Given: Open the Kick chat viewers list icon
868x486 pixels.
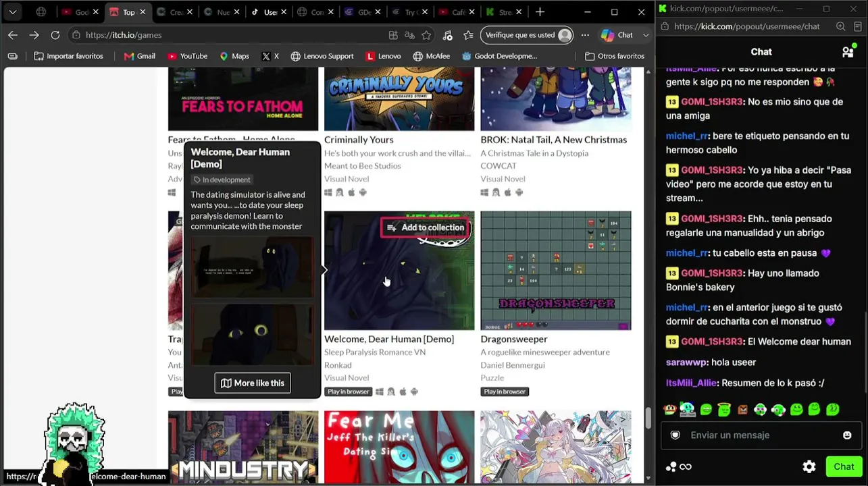Looking at the screenshot, I should (848, 52).
